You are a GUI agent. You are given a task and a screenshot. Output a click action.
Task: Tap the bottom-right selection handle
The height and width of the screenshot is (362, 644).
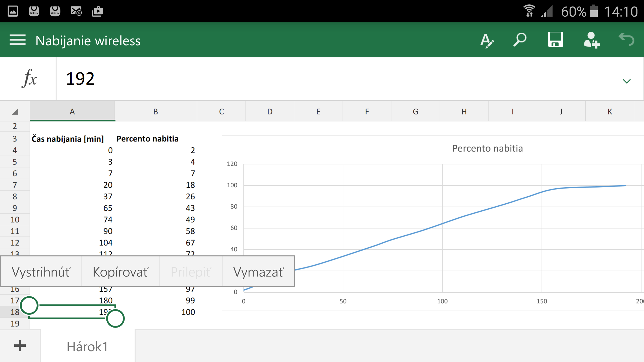(115, 319)
